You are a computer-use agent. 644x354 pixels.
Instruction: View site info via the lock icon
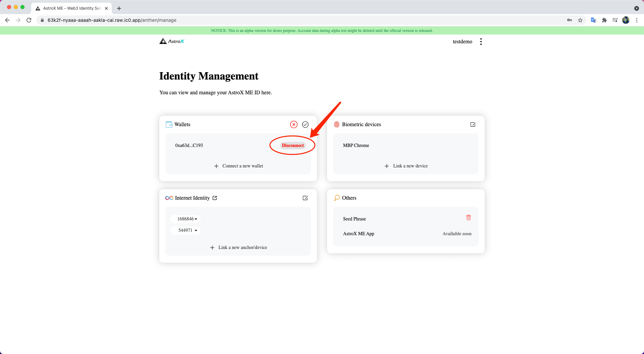click(x=42, y=20)
